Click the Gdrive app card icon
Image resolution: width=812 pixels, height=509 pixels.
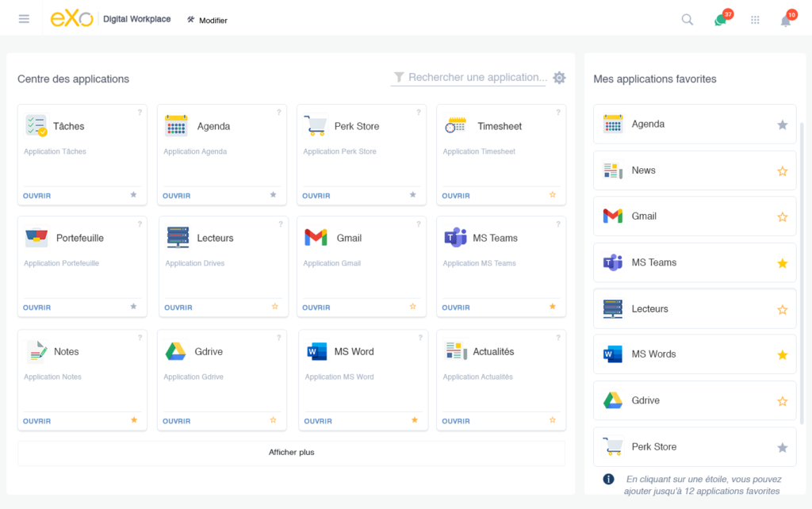click(175, 351)
